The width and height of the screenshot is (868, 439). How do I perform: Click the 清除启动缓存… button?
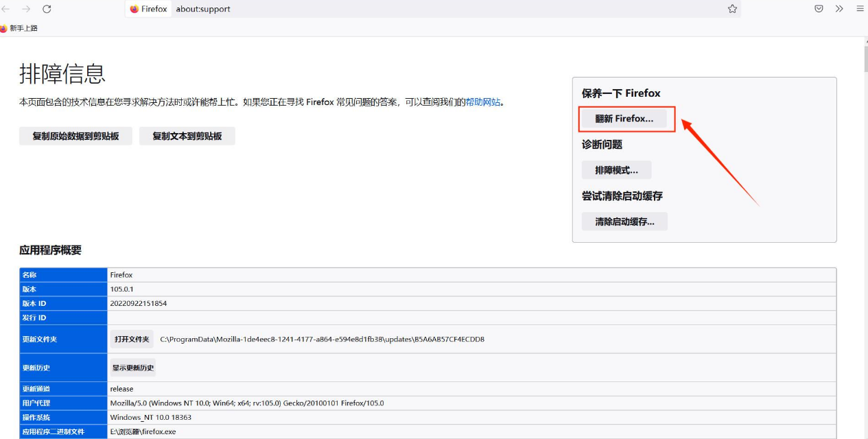point(624,222)
